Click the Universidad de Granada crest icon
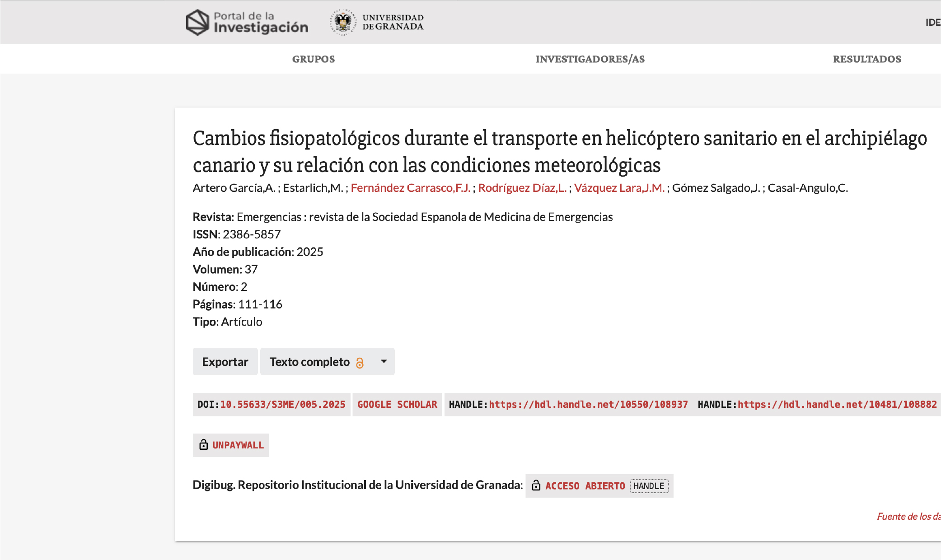 pos(343,22)
